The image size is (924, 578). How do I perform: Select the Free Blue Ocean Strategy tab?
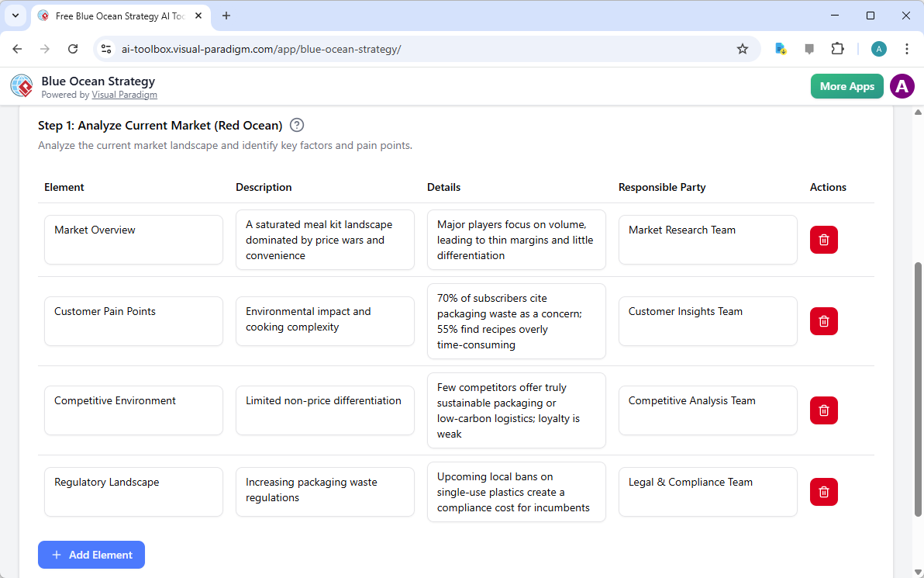[116, 16]
